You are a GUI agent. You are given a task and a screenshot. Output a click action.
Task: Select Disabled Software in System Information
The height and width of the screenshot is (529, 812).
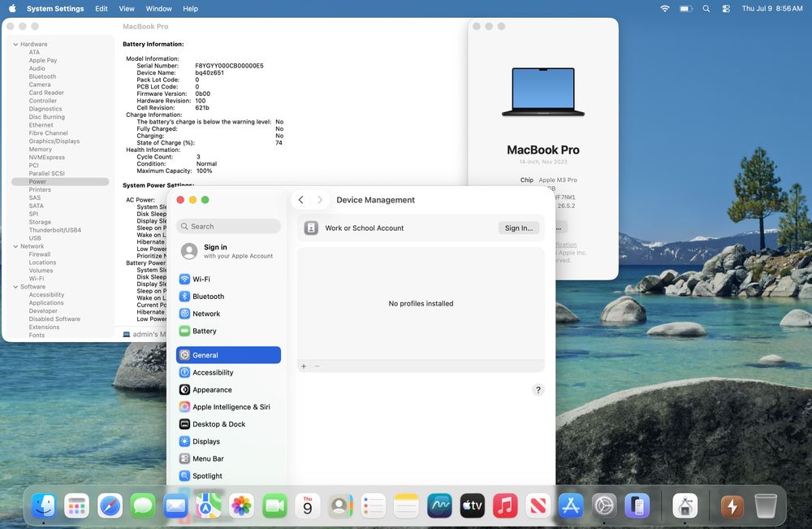click(54, 319)
